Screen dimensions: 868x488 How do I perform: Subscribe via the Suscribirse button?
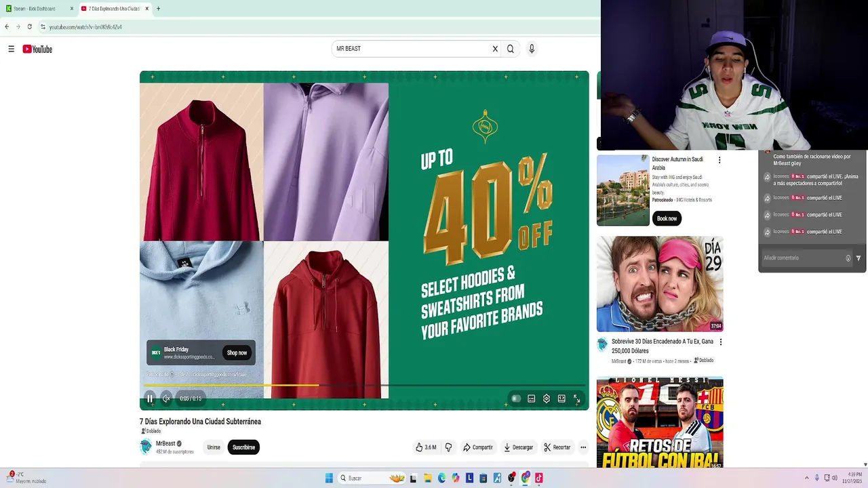tap(243, 447)
